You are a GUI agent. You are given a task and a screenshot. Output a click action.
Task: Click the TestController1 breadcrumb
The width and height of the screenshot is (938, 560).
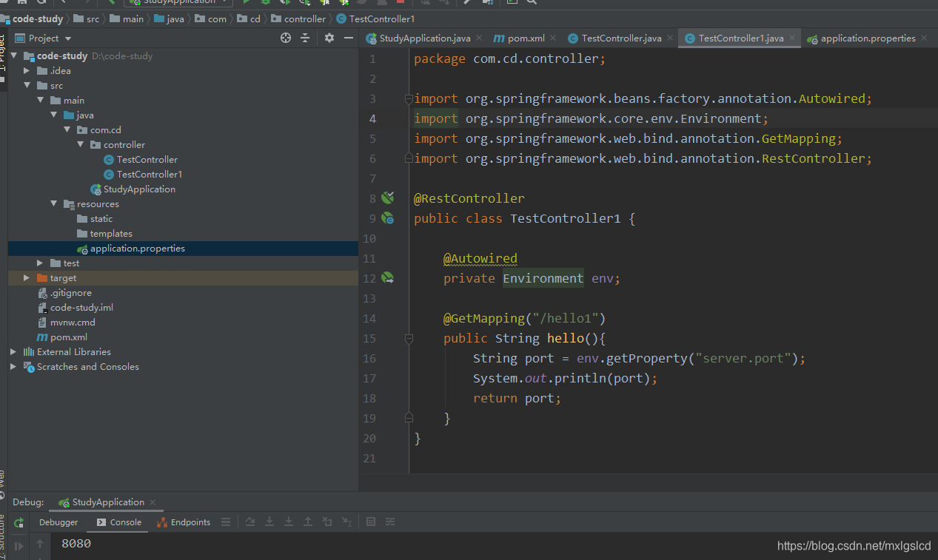pyautogui.click(x=375, y=19)
